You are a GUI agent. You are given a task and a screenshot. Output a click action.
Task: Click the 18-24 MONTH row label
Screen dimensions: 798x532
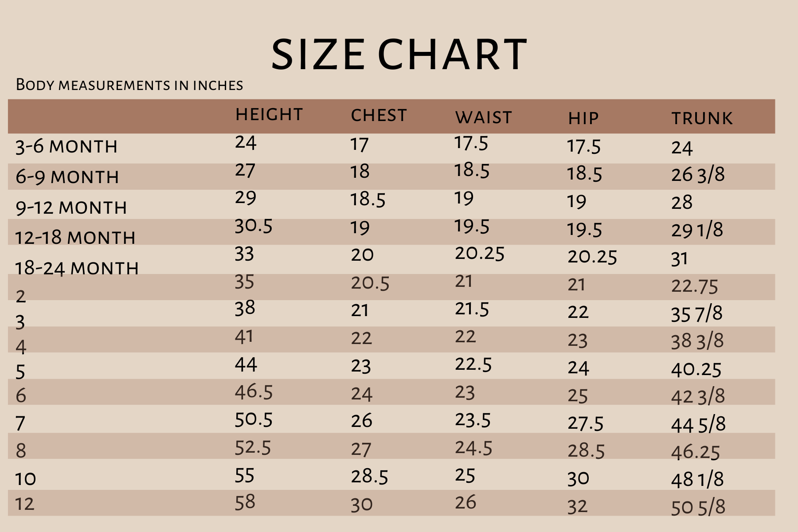click(77, 268)
